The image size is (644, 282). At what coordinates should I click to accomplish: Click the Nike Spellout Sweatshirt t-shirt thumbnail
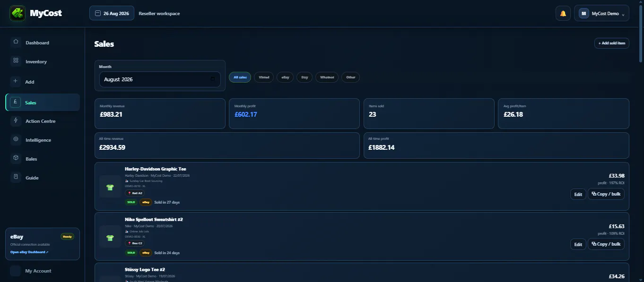click(x=110, y=238)
